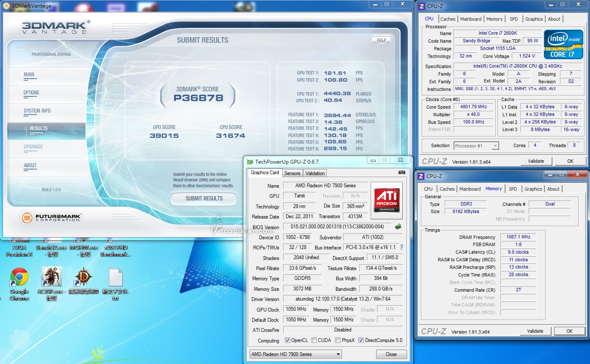Image resolution: width=590 pixels, height=364 pixels.
Task: Click the SUBMIT RESULTS button
Action: [x=204, y=198]
